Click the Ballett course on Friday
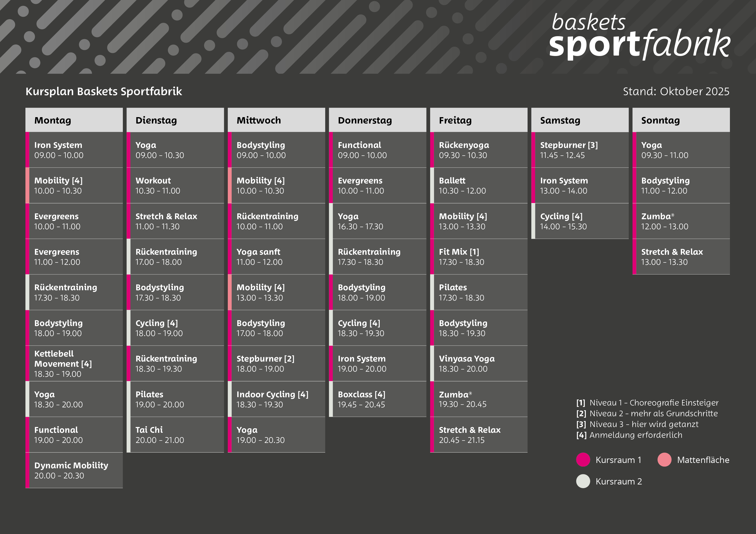756x534 pixels. [478, 186]
